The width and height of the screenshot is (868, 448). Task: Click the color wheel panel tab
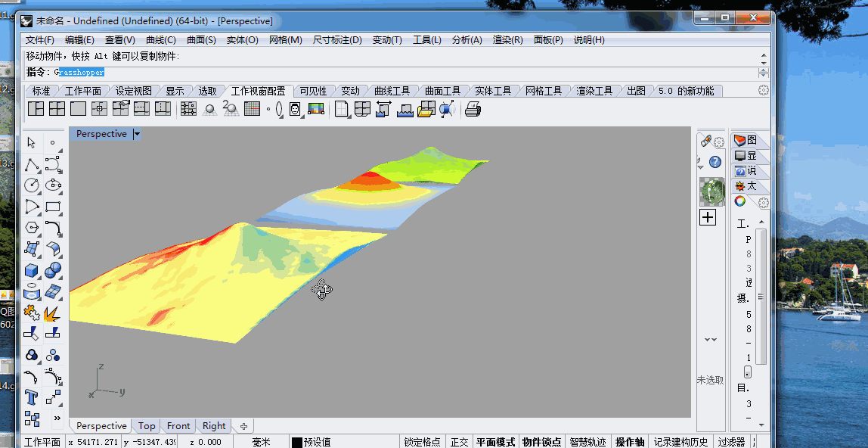coord(740,201)
